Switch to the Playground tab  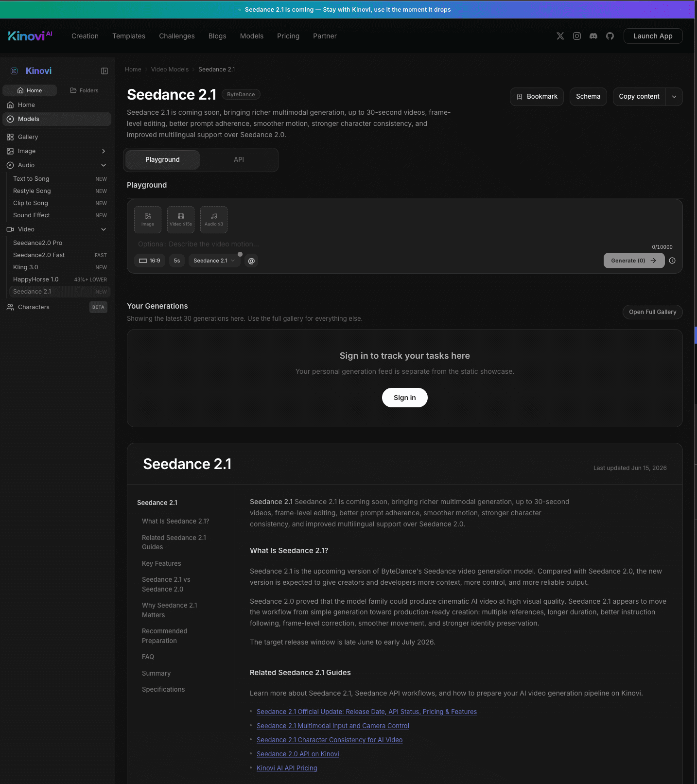pyautogui.click(x=162, y=160)
